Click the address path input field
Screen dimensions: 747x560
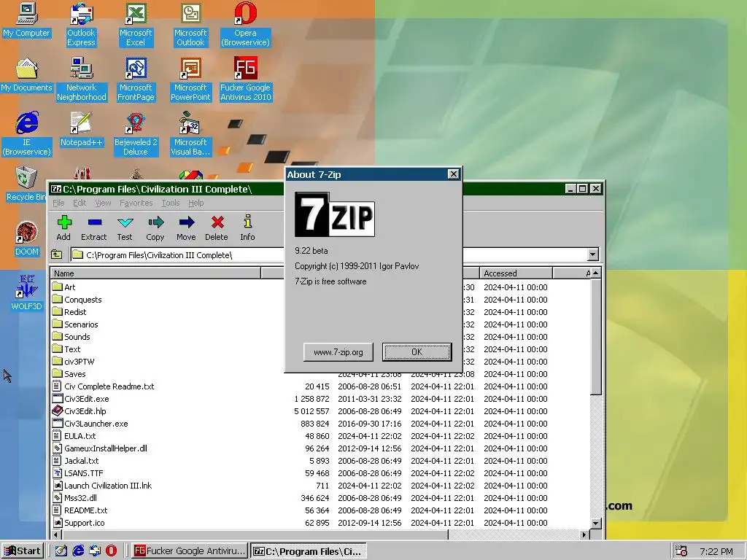(329, 254)
